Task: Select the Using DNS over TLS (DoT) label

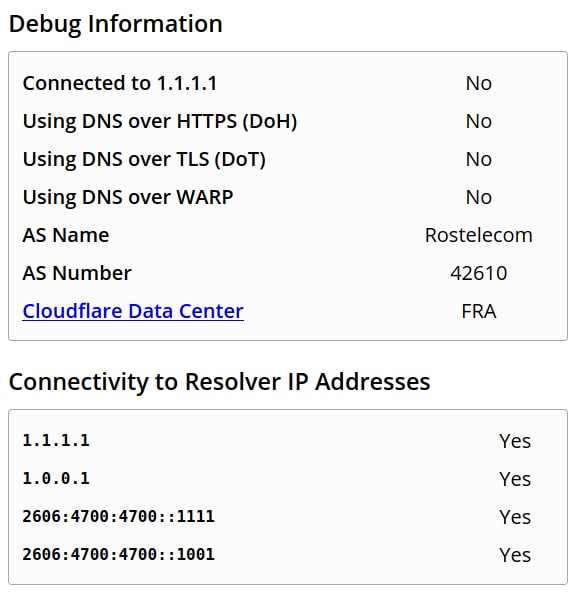Action: [x=144, y=160]
